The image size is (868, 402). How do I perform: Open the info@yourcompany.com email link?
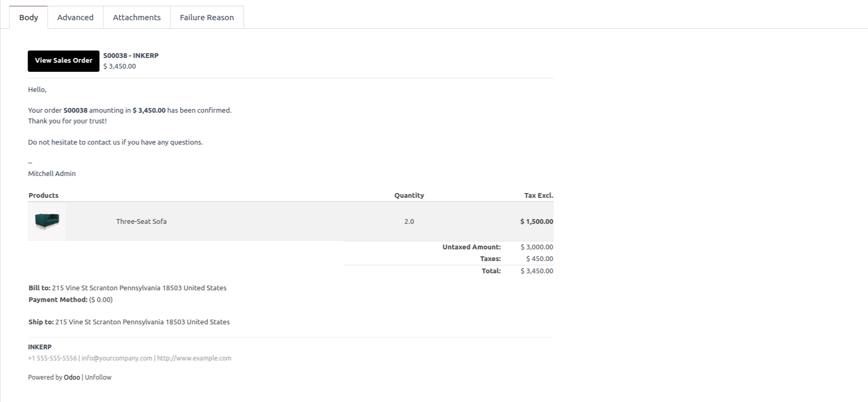click(x=117, y=358)
